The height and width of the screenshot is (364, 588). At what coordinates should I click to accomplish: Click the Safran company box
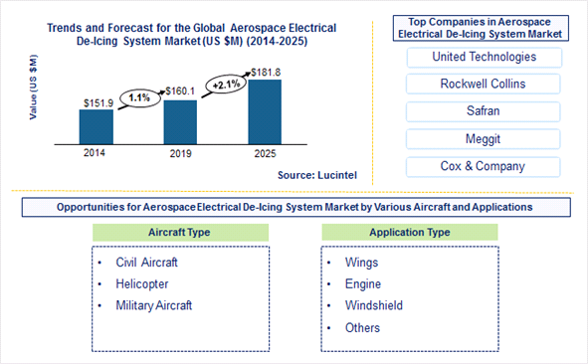click(483, 111)
